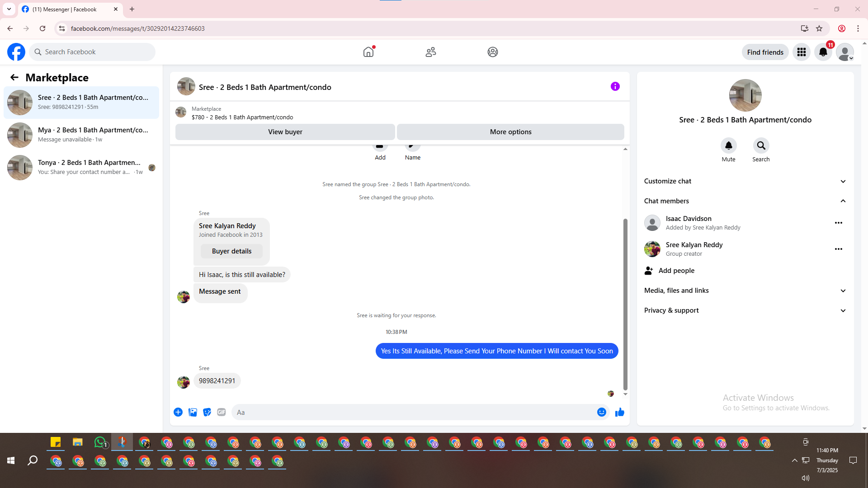Click the GIF picker icon
This screenshot has width=868, height=488.
pos(221,412)
